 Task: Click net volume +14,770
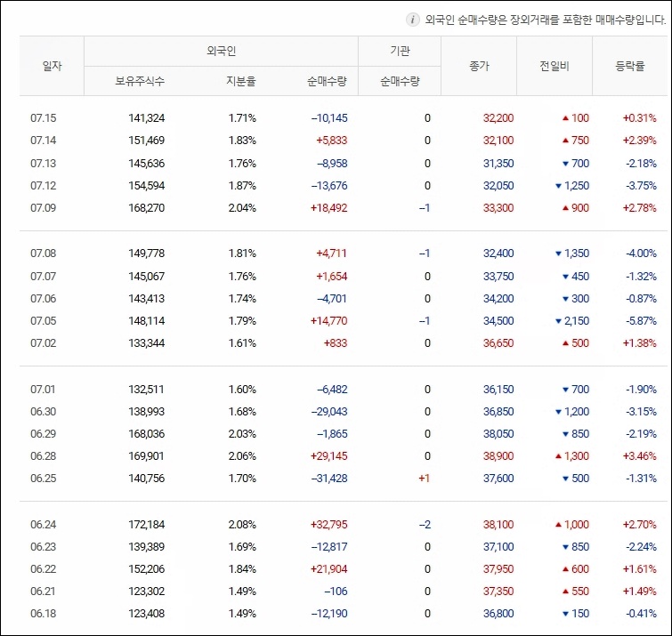[328, 321]
